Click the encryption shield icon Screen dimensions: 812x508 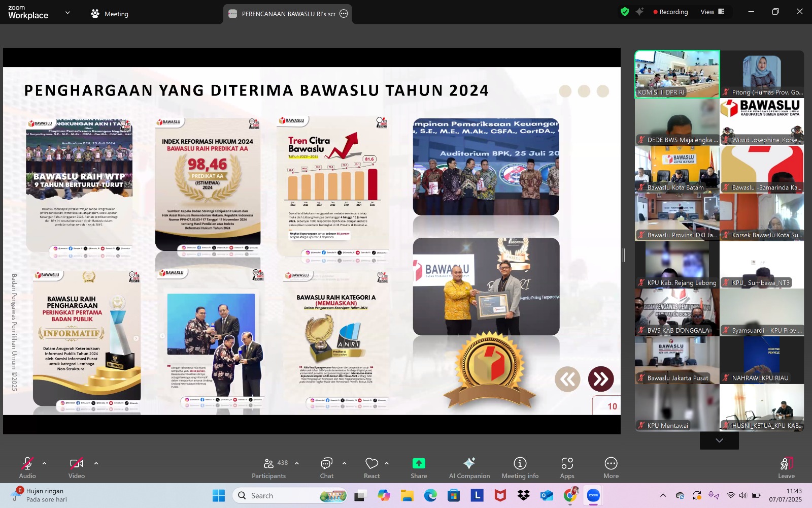click(625, 12)
